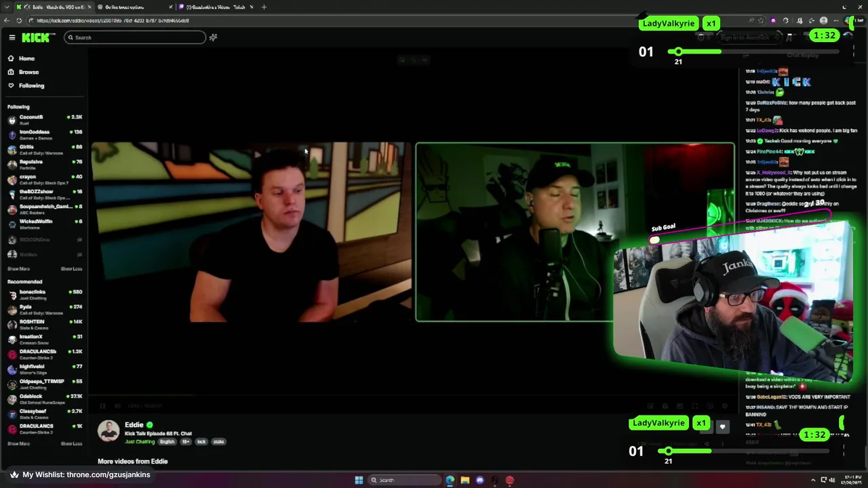Screen dimensions: 868x488
Task: Open highfivelol recommended channel avatar
Action: (x=12, y=369)
